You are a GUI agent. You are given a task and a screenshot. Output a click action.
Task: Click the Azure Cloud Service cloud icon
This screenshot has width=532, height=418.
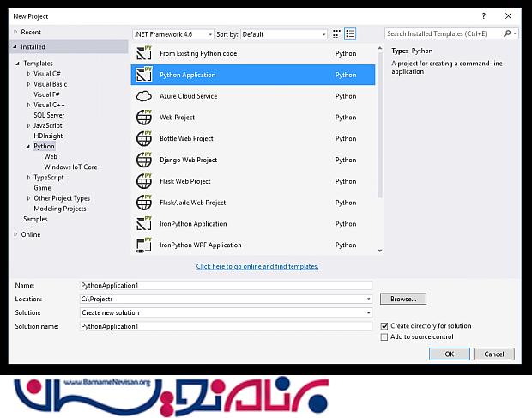pyautogui.click(x=144, y=96)
